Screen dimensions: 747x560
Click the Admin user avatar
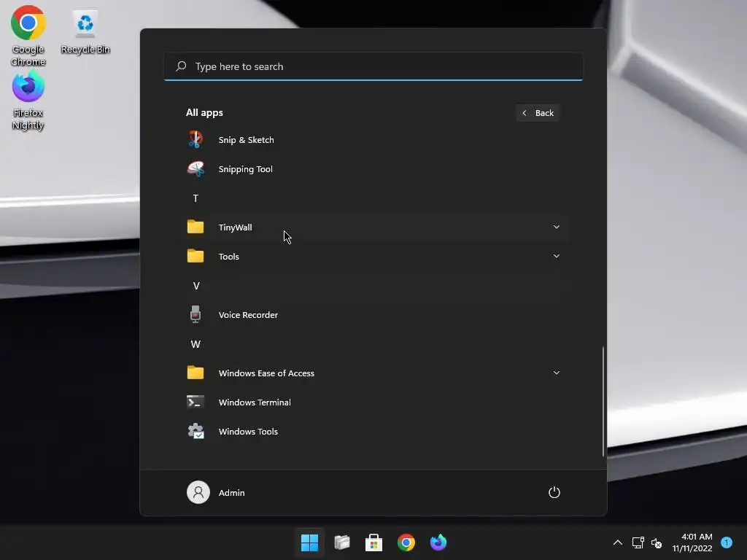click(x=198, y=492)
